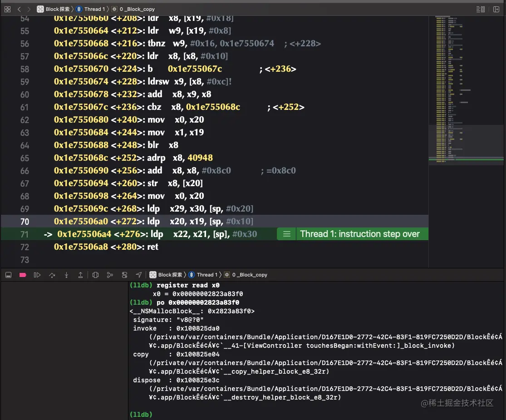Click the 'po 0x00000002823a83f0' console command
This screenshot has height=420, width=506.
tap(198, 302)
